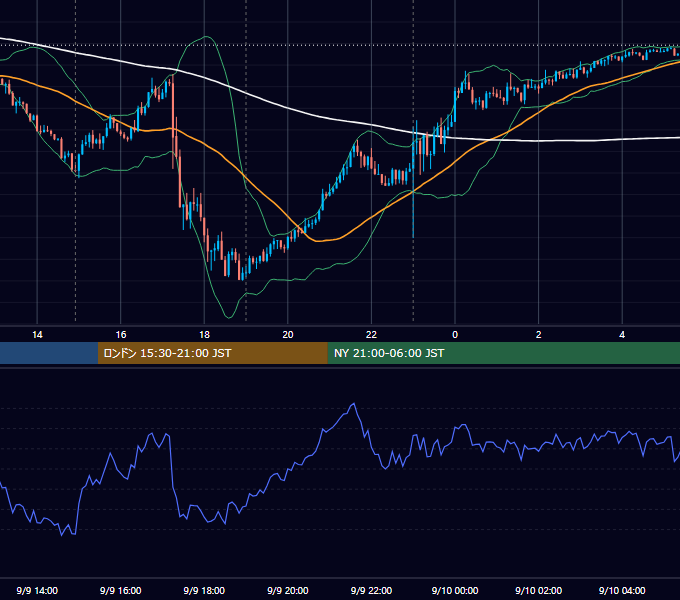
Task: Select the ロンドン 15:30-21:00 JST session bar
Action: click(x=212, y=353)
